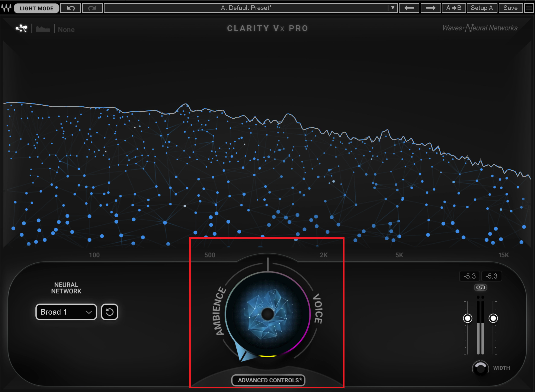
Task: Select the neural network analyzer view
Action: [21, 29]
